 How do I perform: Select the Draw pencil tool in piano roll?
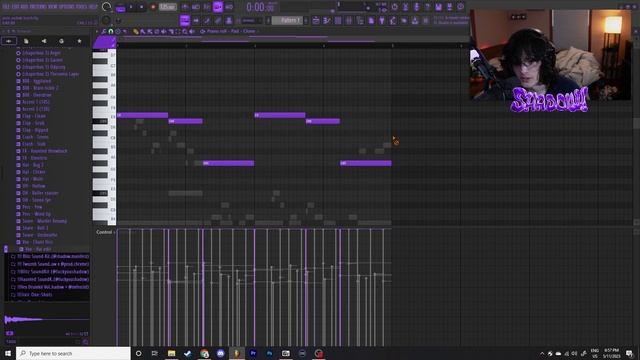[x=136, y=31]
